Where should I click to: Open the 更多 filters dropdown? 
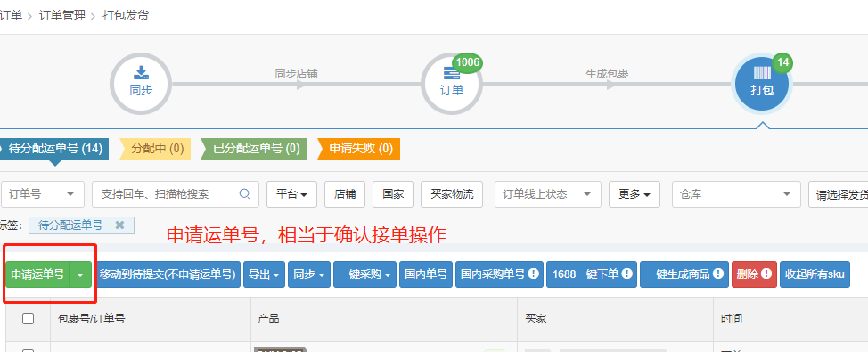(635, 194)
